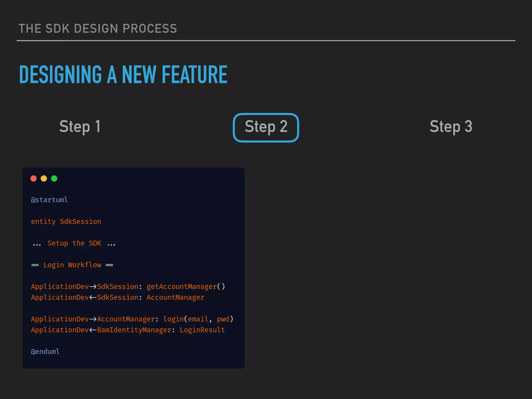Click the yellow minimize dot in code window
The width and height of the screenshot is (532, 399).
click(44, 178)
